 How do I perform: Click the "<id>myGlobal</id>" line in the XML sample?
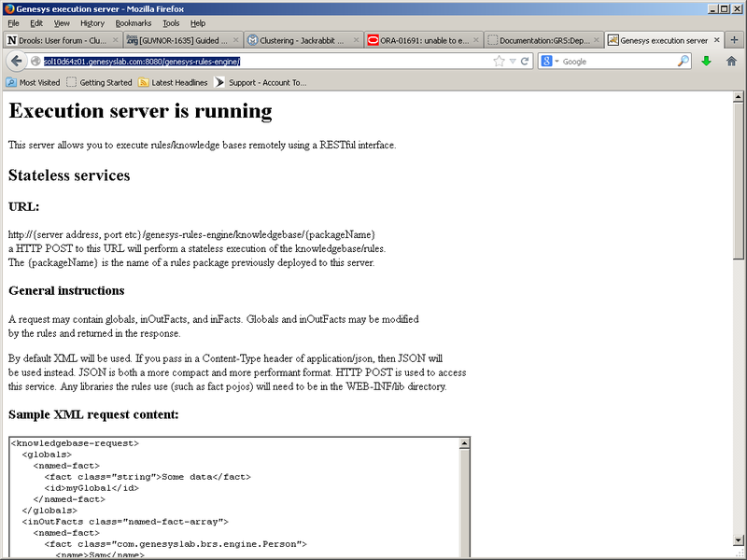[x=92, y=488]
